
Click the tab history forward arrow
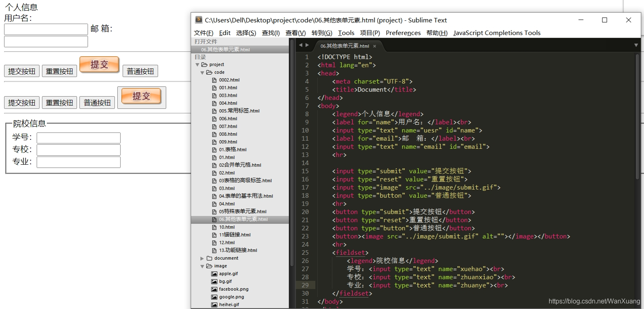coord(307,45)
